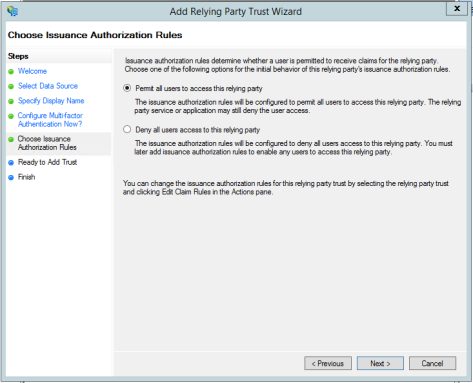Click the wizard icon in the title bar
The height and width of the screenshot is (383, 473).
click(12, 11)
